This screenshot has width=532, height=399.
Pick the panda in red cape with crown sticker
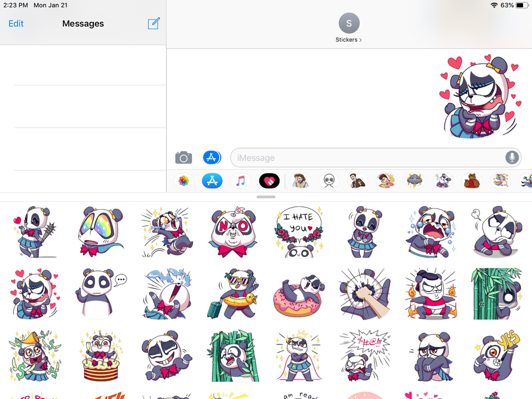tap(298, 356)
